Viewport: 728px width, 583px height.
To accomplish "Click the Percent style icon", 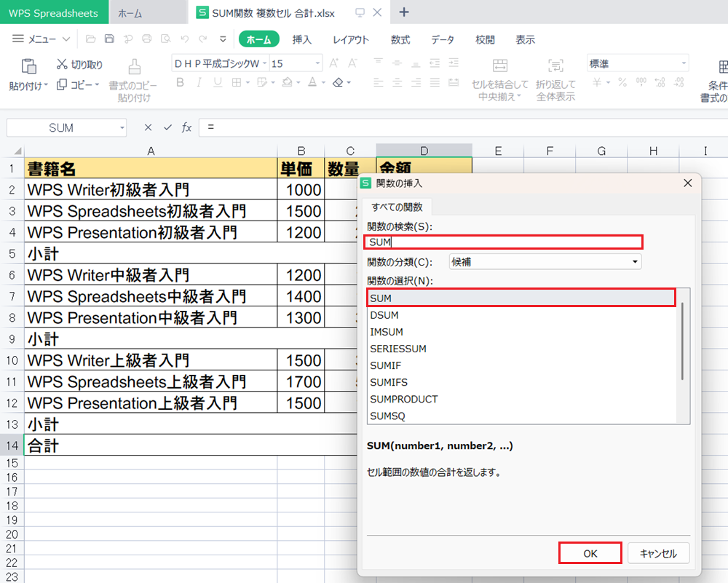I will click(622, 83).
